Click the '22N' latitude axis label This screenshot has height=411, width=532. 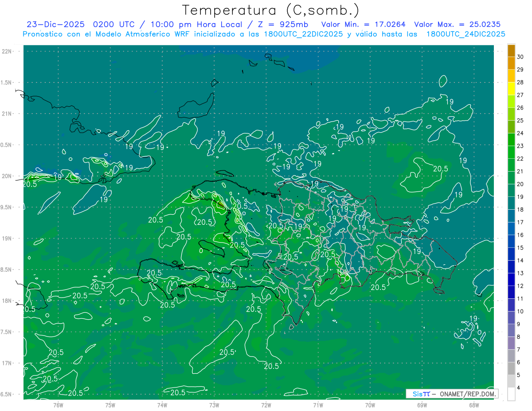(x=8, y=51)
